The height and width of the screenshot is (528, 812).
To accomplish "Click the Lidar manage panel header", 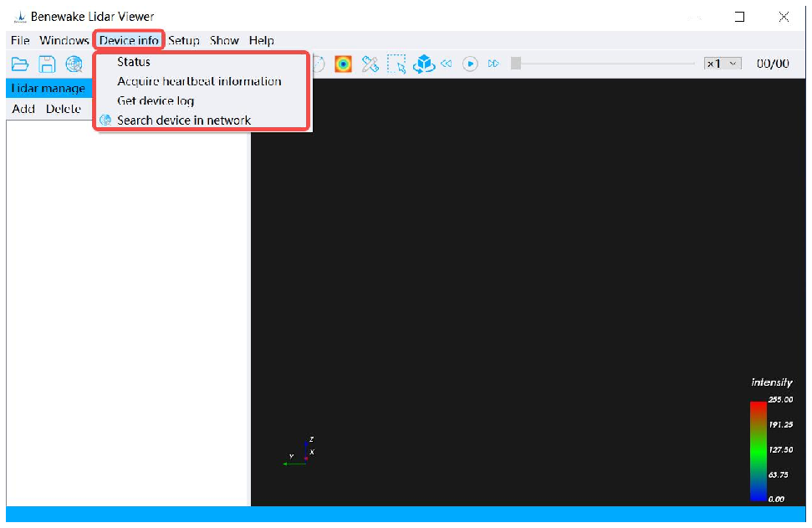I will point(49,88).
